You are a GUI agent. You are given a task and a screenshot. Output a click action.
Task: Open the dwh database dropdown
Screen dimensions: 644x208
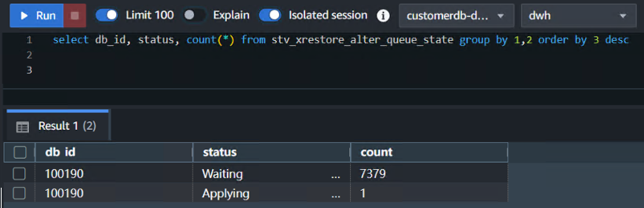(578, 16)
